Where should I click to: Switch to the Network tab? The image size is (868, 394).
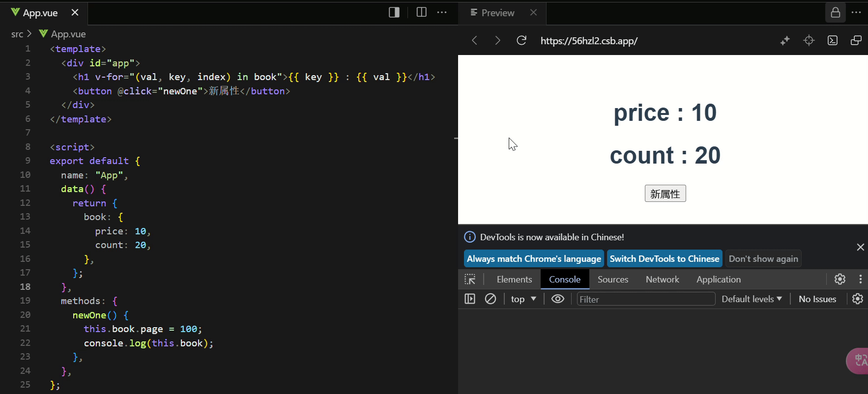662,280
